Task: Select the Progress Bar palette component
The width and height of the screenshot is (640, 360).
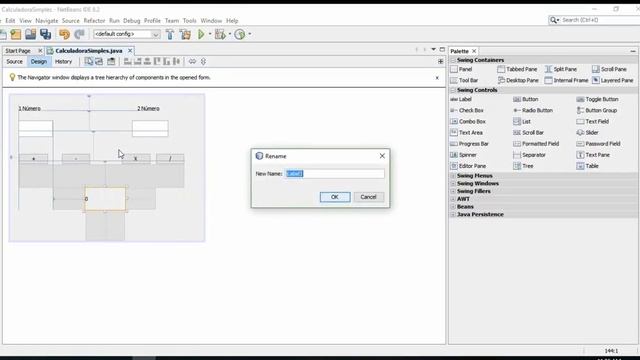Action: (x=470, y=144)
